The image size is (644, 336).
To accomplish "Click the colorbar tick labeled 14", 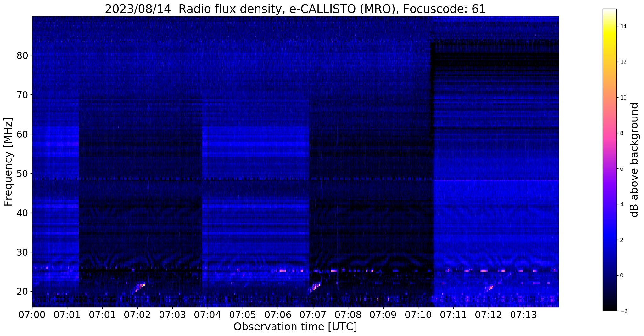I will (623, 26).
